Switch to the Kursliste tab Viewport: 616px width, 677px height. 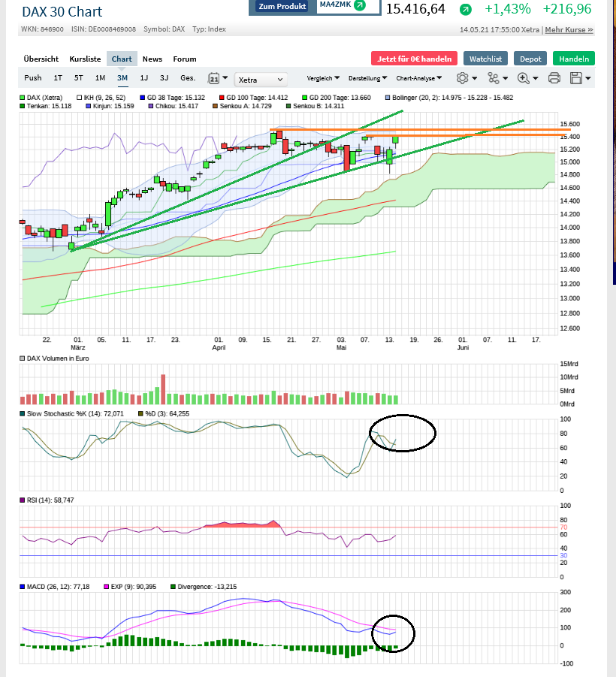click(85, 59)
